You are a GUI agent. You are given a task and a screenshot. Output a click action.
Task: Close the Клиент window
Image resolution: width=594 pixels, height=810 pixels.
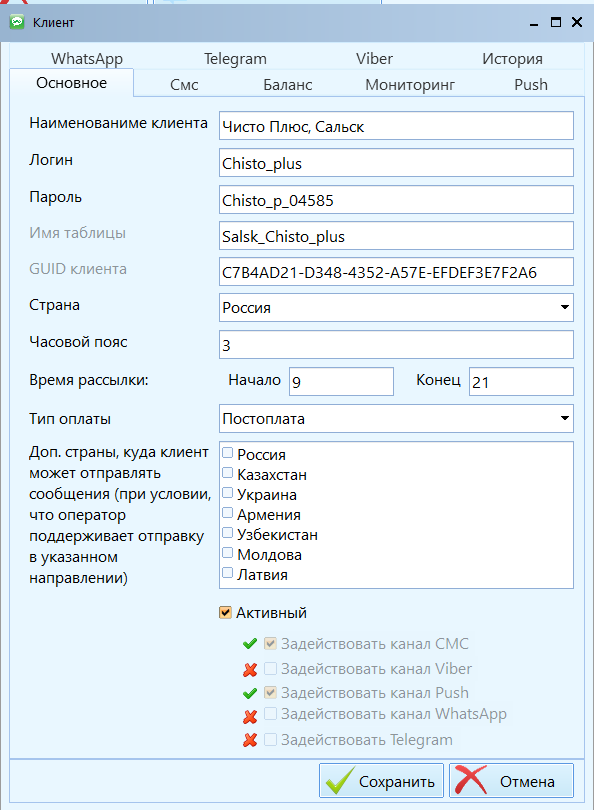pos(577,22)
